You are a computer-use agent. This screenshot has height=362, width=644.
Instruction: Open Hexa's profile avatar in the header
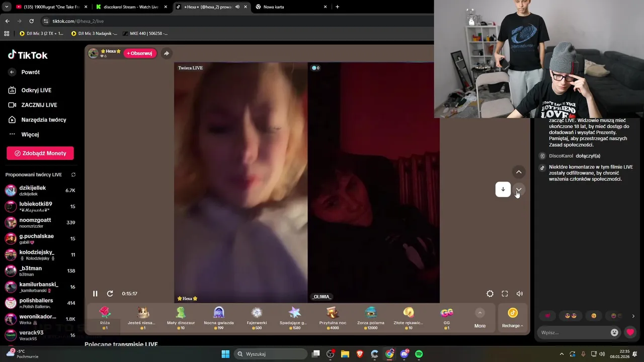click(x=93, y=53)
